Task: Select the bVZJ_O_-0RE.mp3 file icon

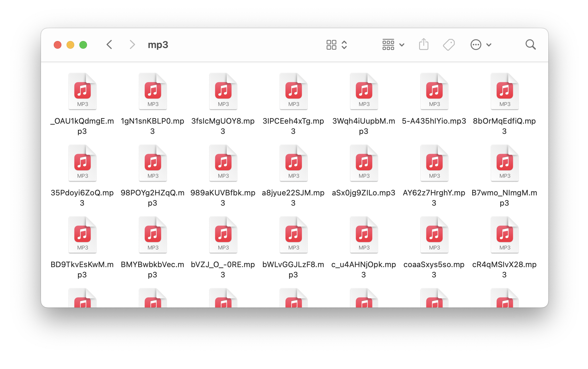Action: point(223,235)
